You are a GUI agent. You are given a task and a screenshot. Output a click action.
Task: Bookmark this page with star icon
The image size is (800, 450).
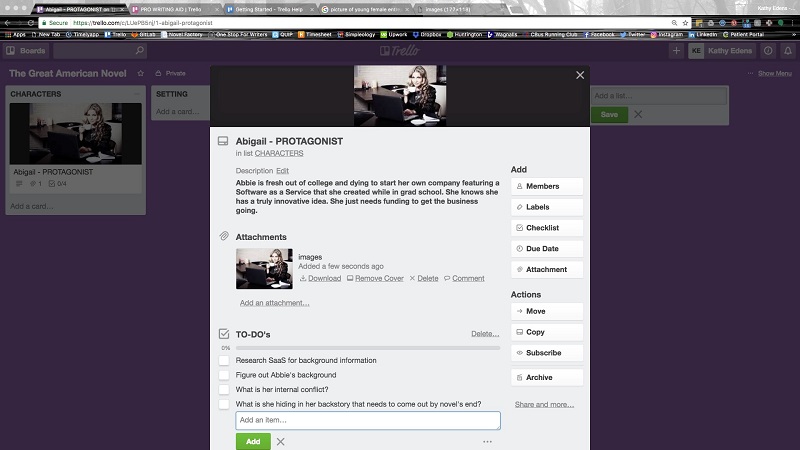click(685, 23)
